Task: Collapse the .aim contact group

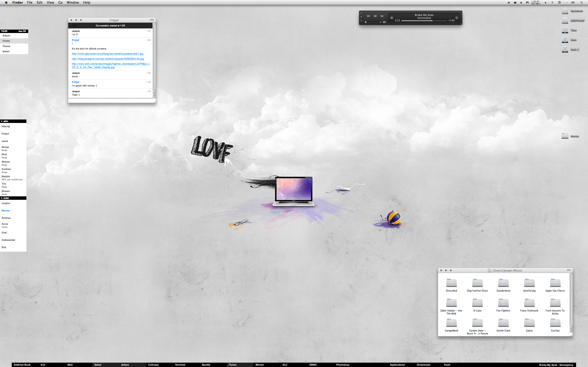Action: pos(2,121)
